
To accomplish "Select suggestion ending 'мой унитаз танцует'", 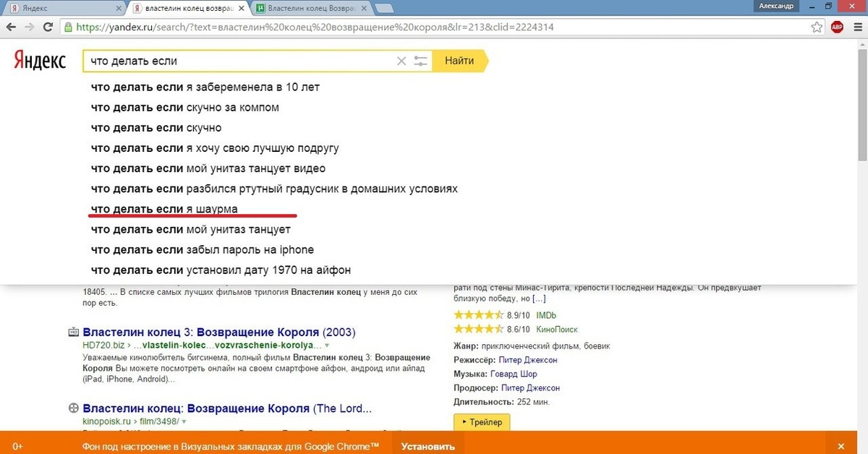I will coord(190,229).
